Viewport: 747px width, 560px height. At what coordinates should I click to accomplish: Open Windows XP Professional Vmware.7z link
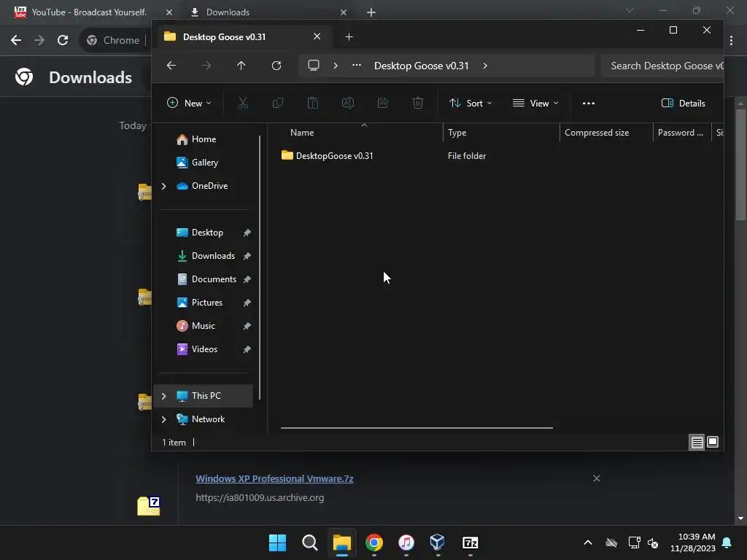click(x=274, y=478)
